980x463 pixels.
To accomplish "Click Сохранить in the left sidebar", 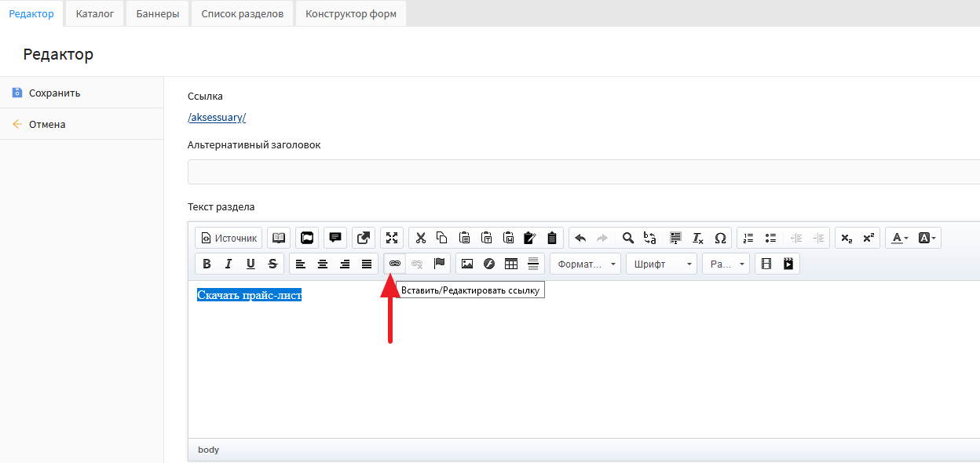I will [x=54, y=93].
